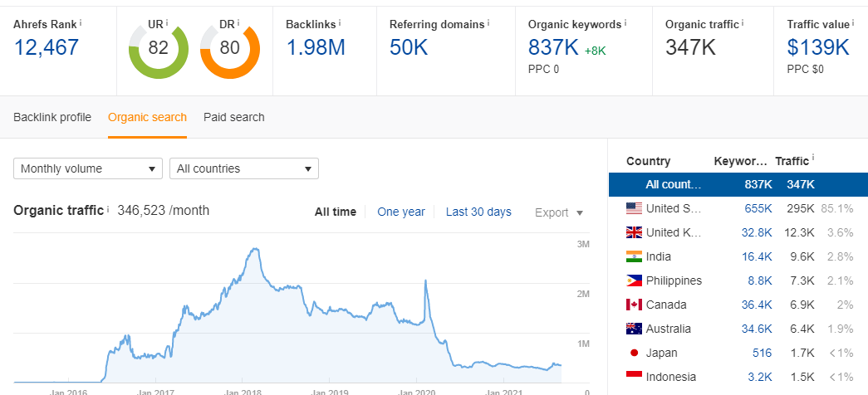This screenshot has height=395, width=868.
Task: Click the info icon beside Traffic value
Action: pos(853,22)
